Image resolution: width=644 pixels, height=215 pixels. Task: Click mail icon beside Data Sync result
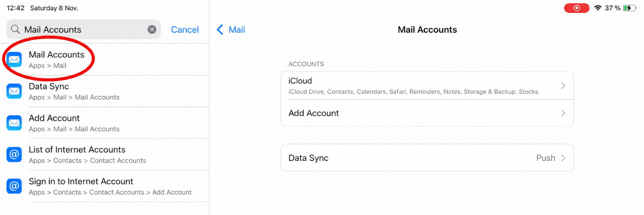(x=14, y=91)
